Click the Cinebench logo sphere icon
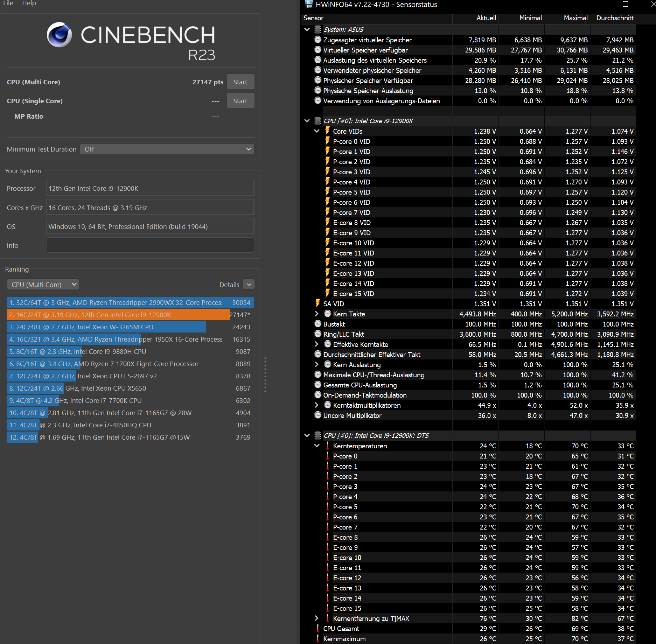 60,35
